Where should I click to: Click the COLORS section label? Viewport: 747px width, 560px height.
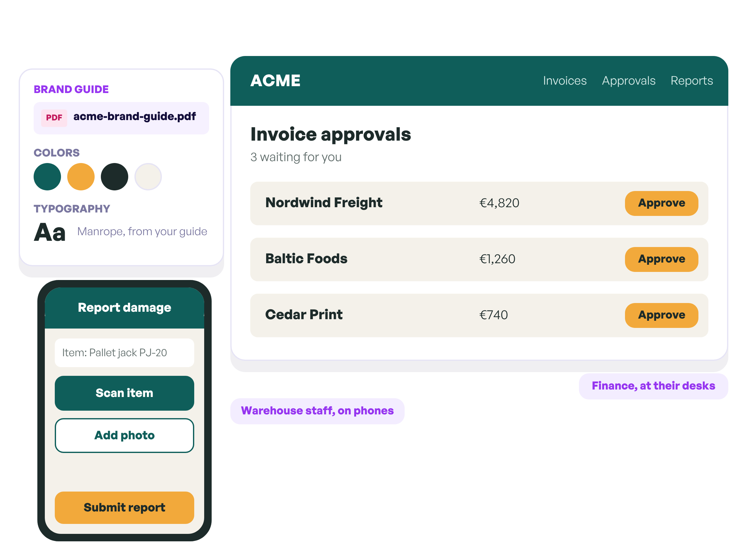57,153
